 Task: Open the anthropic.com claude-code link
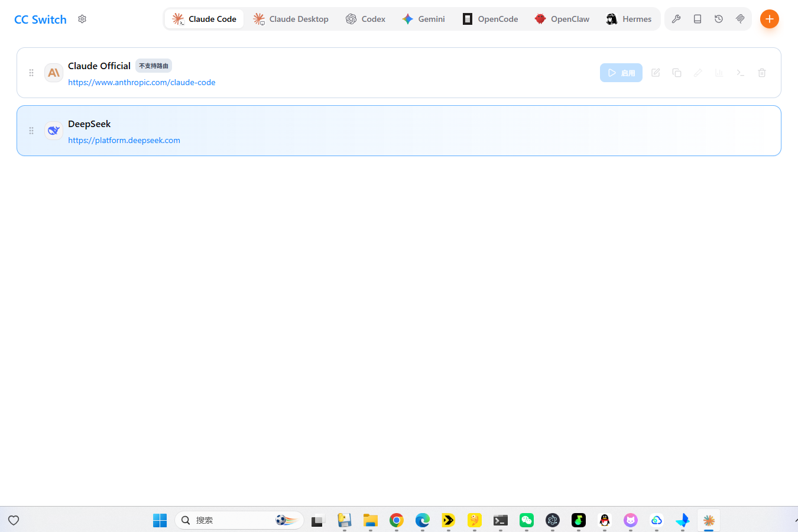point(142,82)
